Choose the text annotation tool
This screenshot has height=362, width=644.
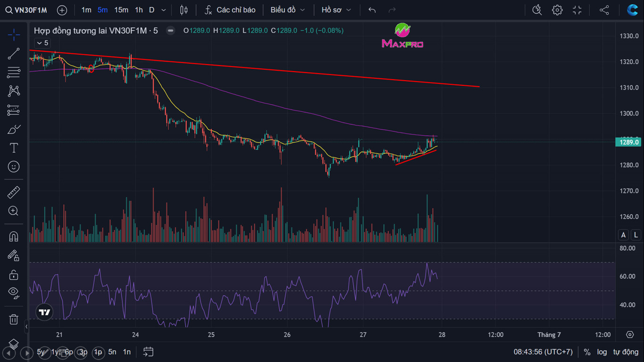pyautogui.click(x=14, y=148)
